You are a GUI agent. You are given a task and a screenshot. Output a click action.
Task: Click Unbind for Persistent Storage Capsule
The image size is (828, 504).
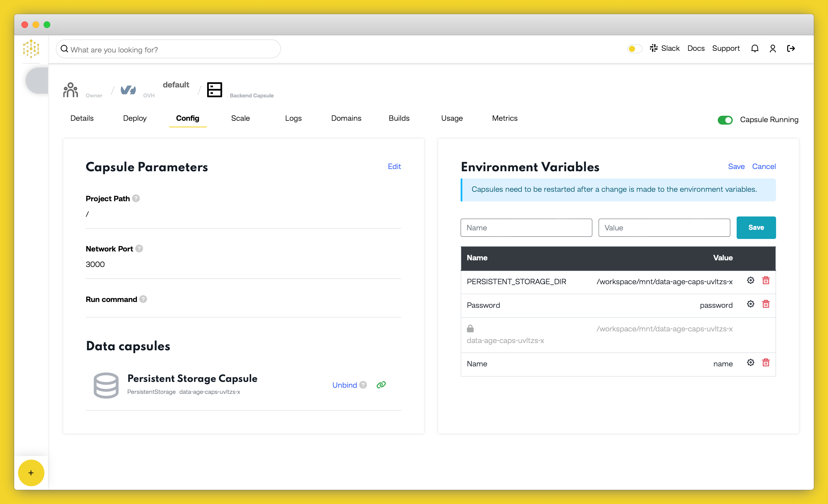point(344,385)
